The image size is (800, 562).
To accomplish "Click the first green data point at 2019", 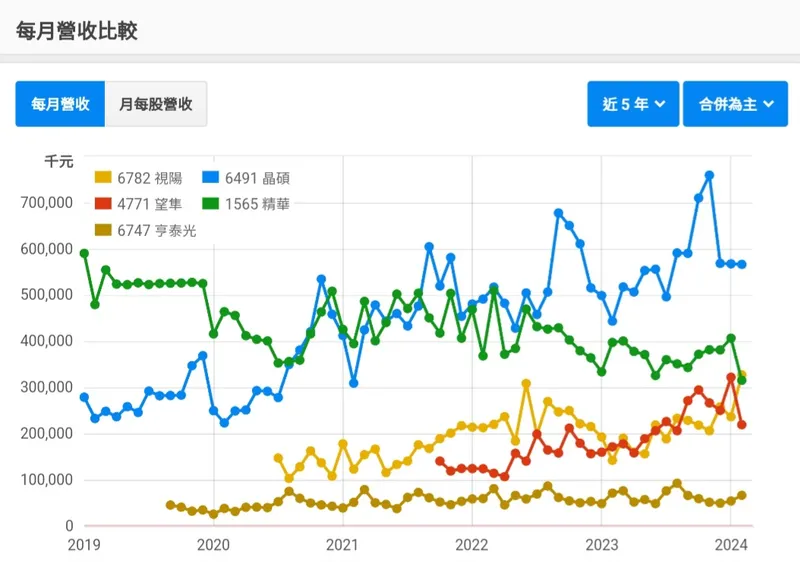I will coord(84,253).
